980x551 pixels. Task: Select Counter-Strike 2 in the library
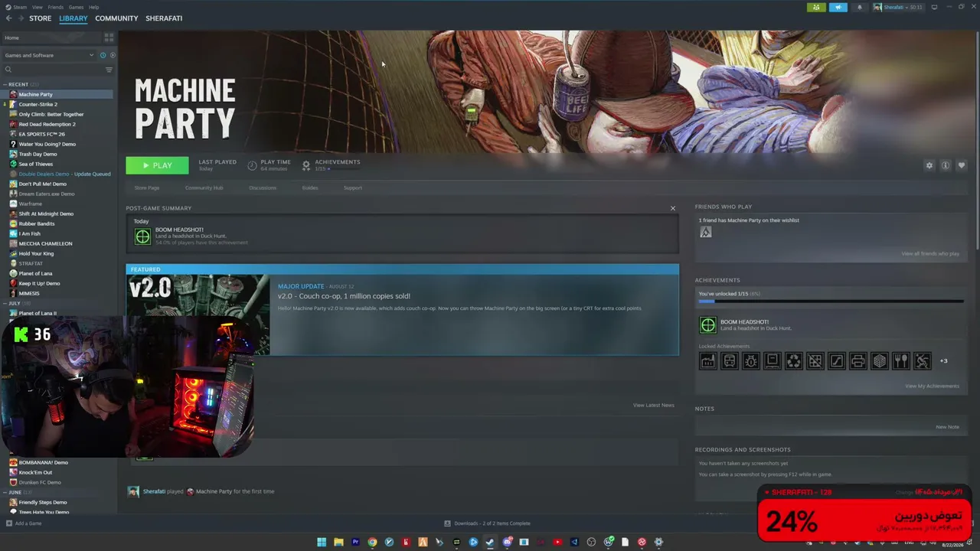38,104
